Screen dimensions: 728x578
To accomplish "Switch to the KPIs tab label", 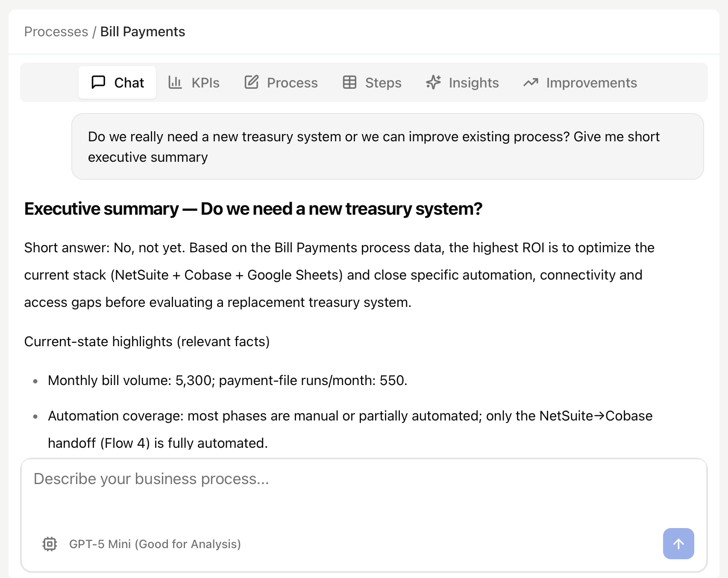I will coord(205,83).
